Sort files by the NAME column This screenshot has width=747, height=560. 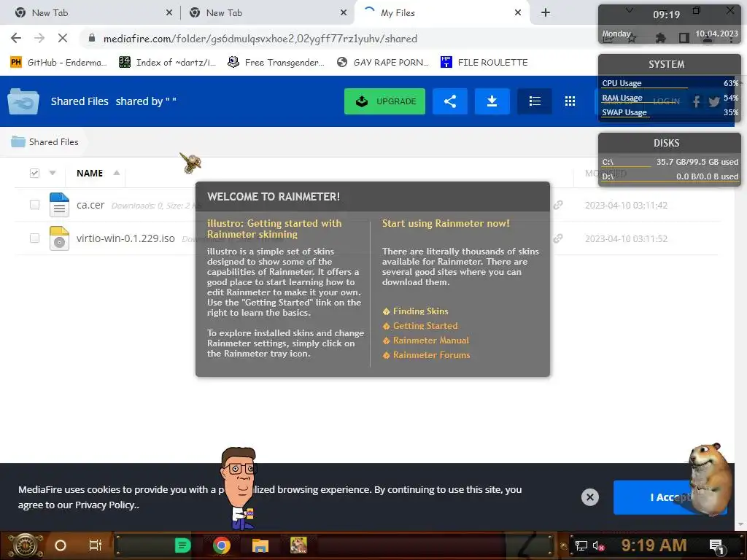pos(90,173)
